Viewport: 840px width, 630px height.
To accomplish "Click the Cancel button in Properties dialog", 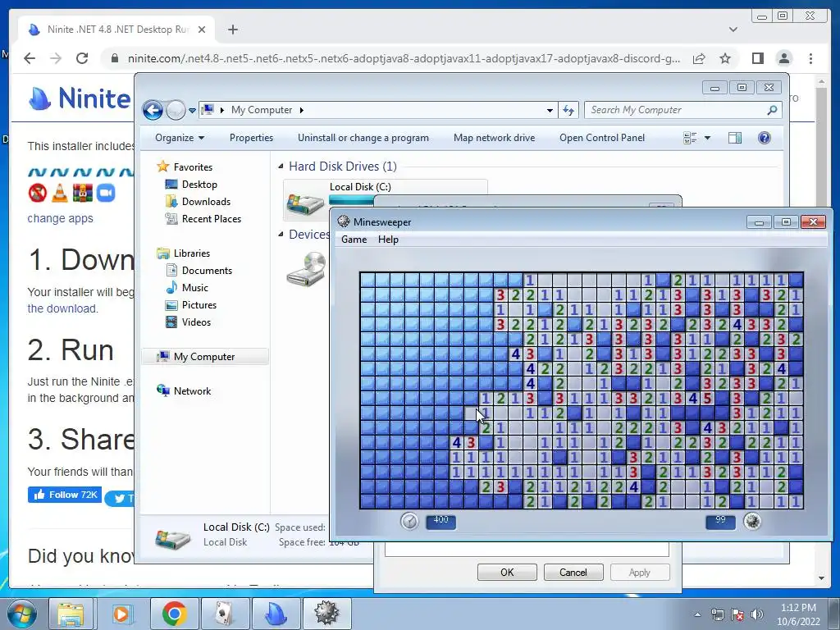I will tap(573, 572).
